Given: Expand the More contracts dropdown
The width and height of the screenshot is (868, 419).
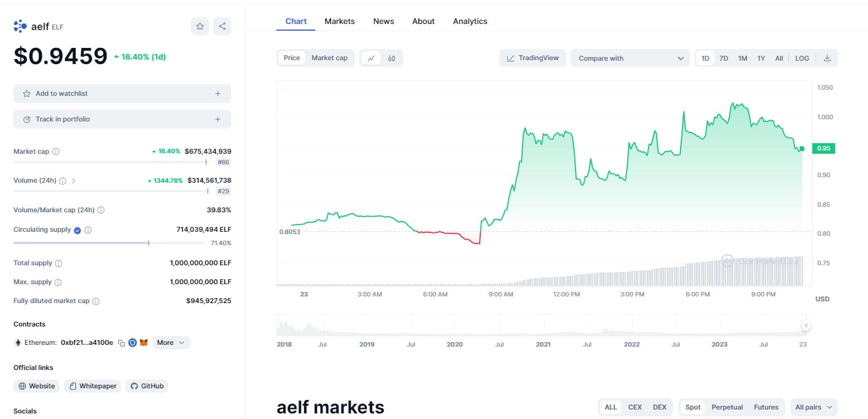Looking at the screenshot, I should click(x=171, y=343).
